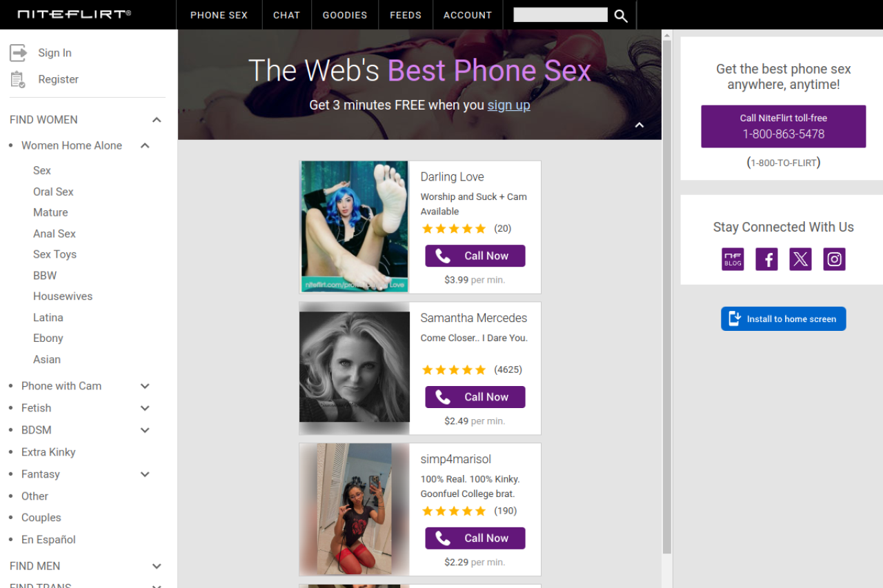Expand the Fantasy category chevron

point(145,474)
